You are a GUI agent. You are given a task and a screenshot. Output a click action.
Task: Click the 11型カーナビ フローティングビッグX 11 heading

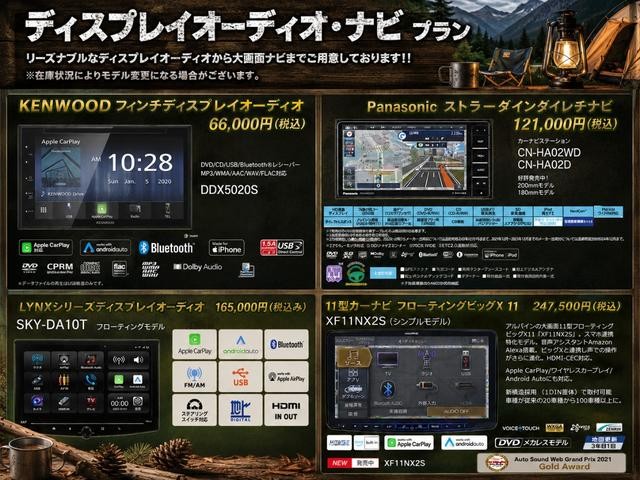click(x=422, y=306)
